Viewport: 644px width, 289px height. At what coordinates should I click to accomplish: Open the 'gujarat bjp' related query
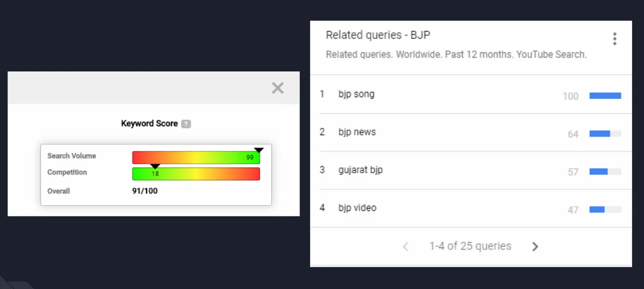click(x=360, y=170)
